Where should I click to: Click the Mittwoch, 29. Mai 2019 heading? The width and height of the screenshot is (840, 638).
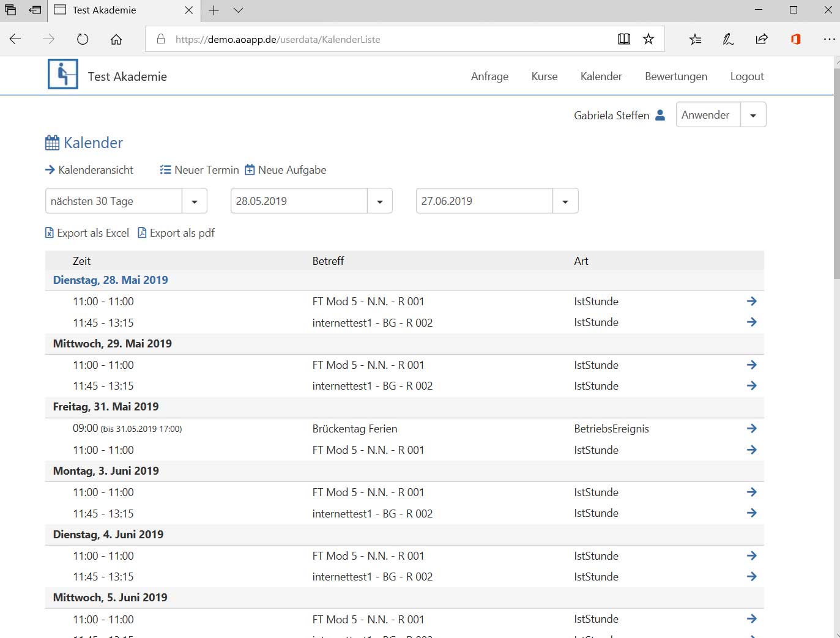113,344
